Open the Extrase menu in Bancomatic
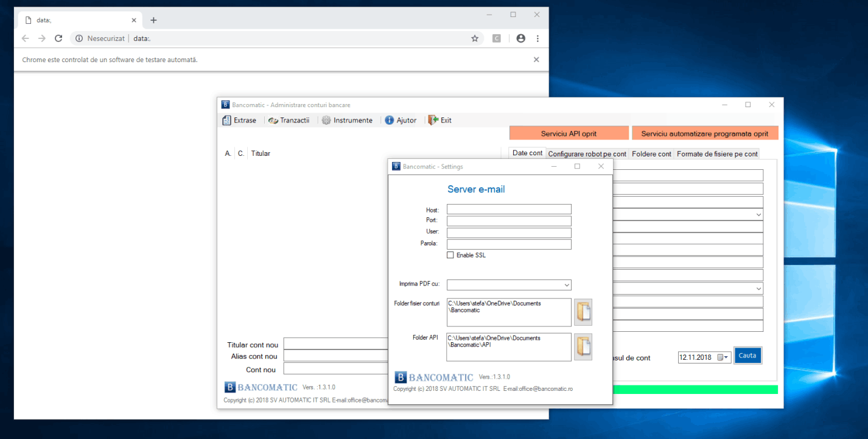868x439 pixels. (x=239, y=121)
